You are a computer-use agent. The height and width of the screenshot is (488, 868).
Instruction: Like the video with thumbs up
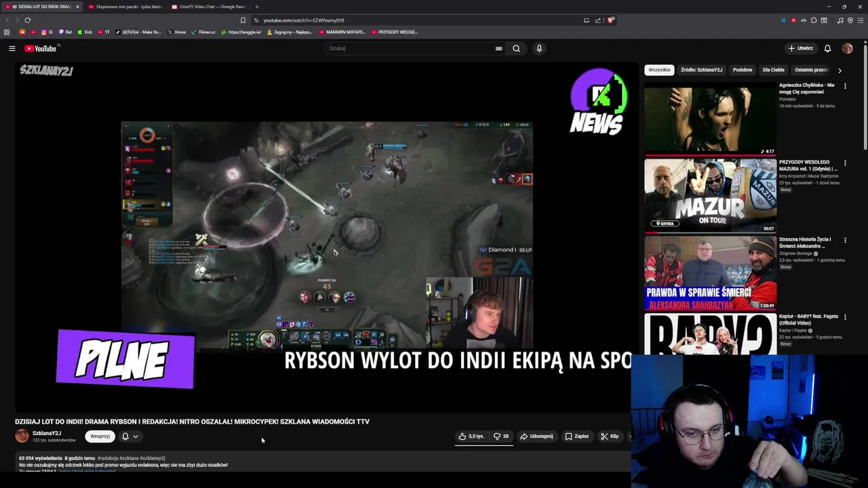(471, 436)
